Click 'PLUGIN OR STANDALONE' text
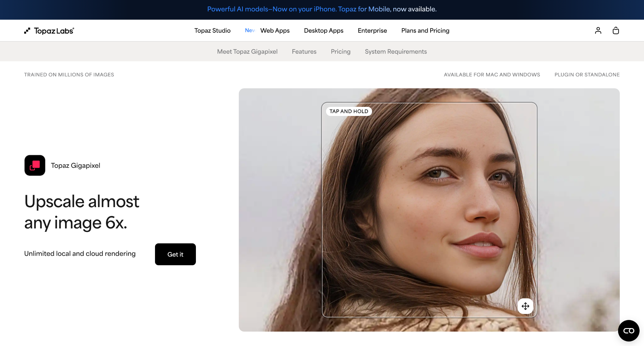The image size is (644, 346). (x=587, y=74)
